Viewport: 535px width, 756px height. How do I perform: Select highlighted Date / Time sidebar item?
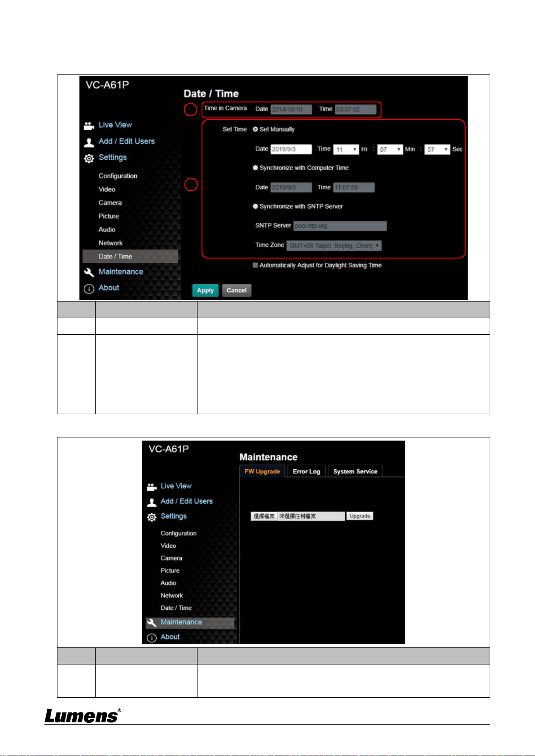(130, 256)
